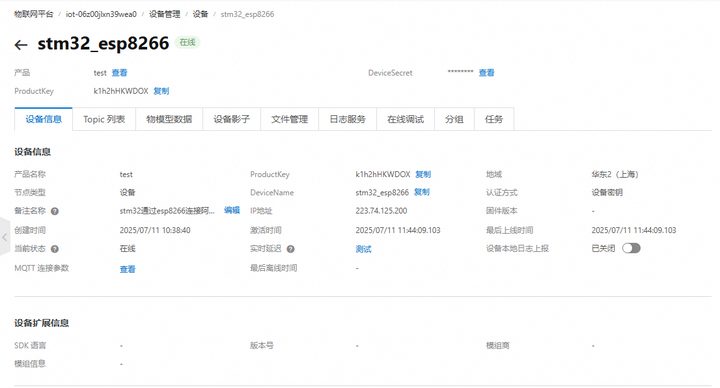Toggle the 设备本地日志上报 switch
The image size is (720, 388).
(631, 248)
